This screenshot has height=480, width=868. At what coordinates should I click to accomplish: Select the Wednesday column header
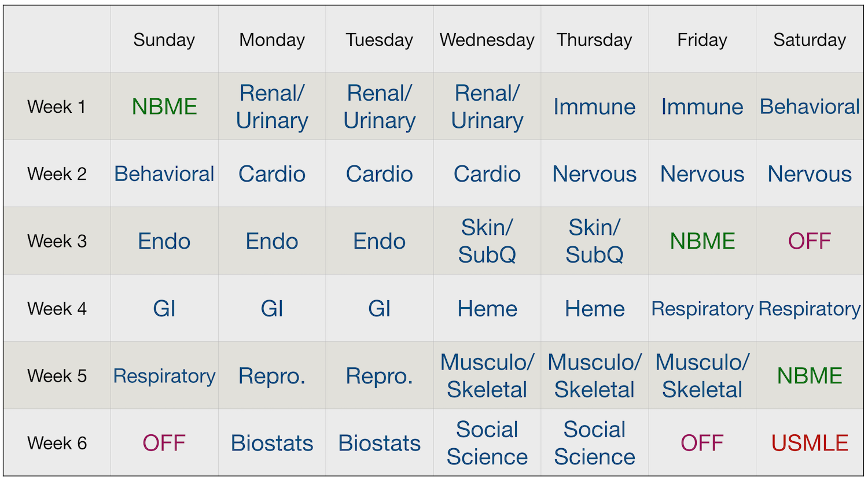pos(487,40)
